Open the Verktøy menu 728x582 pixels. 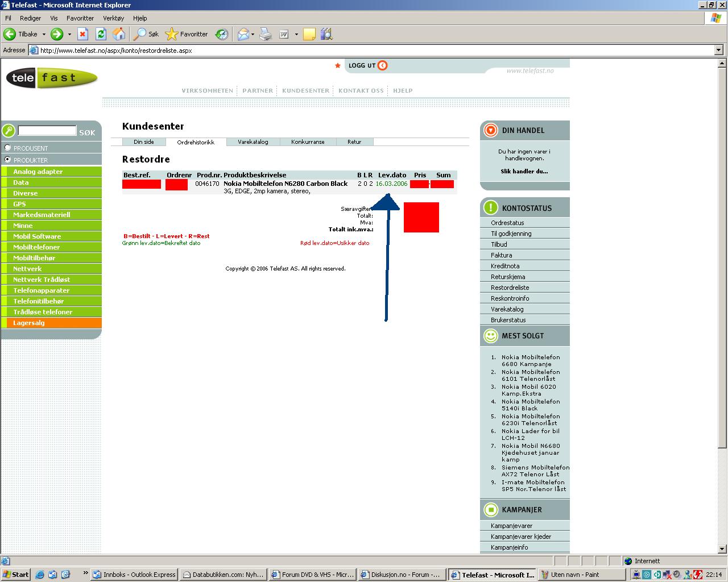(x=114, y=18)
